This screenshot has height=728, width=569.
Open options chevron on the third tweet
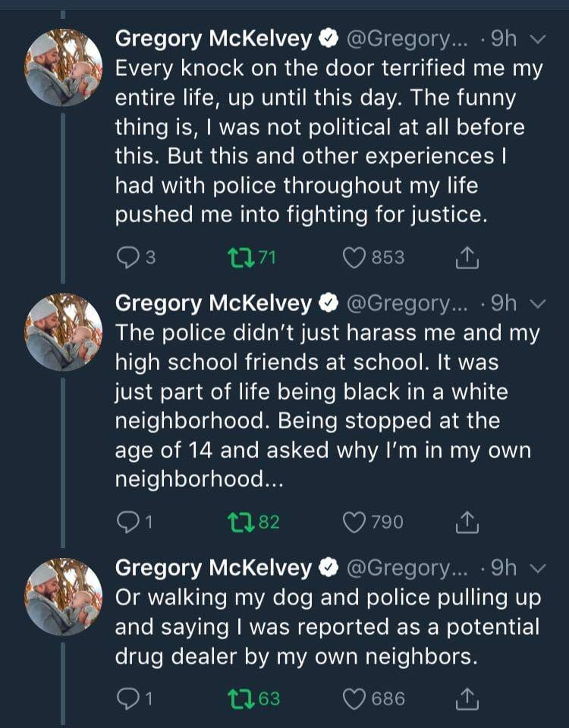tap(537, 567)
